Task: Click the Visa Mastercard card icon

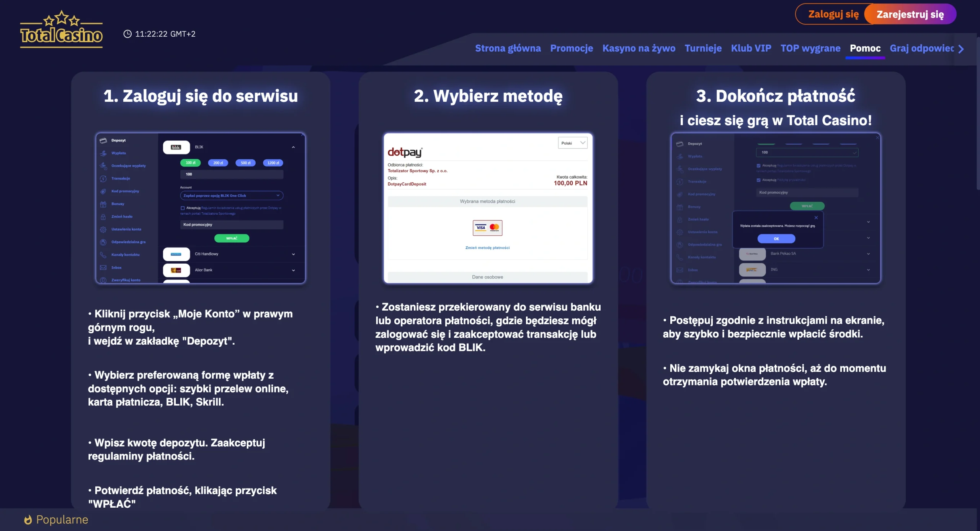Action: tap(487, 228)
